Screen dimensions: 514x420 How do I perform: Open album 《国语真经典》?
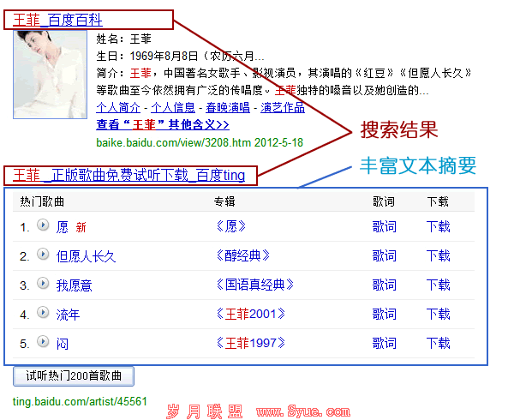[255, 285]
